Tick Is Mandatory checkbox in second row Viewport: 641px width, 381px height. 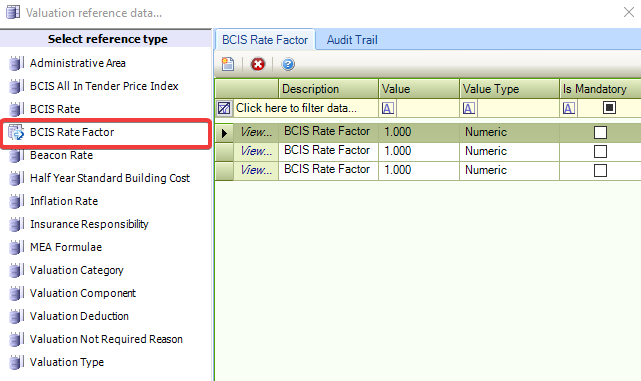(x=600, y=151)
